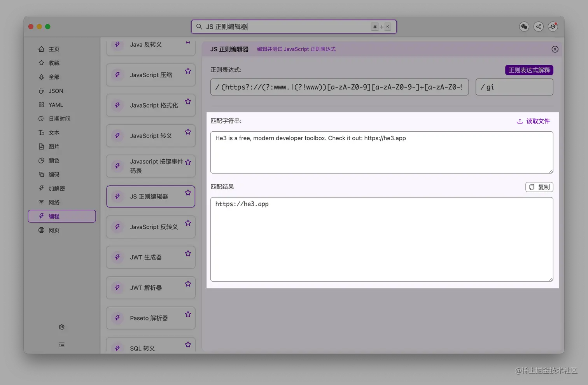Collapse the sidebar with the list icon

pyautogui.click(x=61, y=345)
